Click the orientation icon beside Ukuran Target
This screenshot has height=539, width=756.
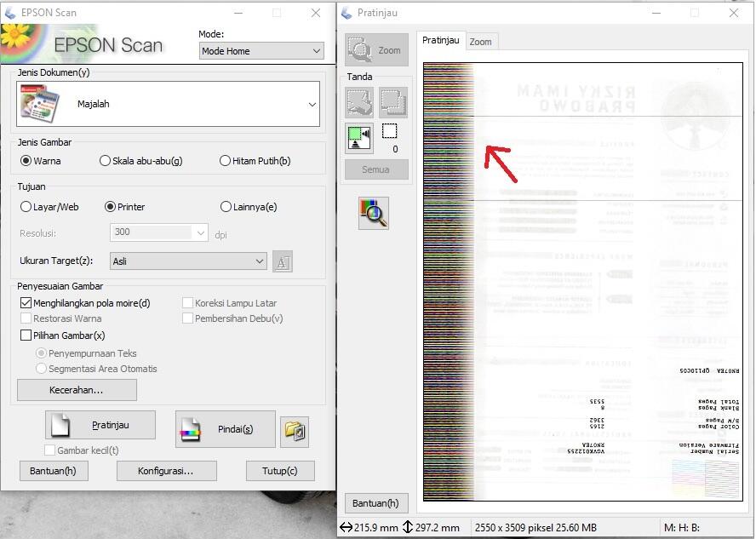[x=283, y=261]
